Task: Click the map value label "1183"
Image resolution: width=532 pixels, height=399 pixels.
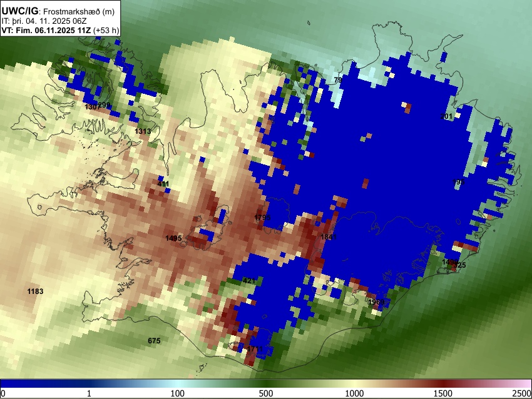Action: (x=35, y=291)
